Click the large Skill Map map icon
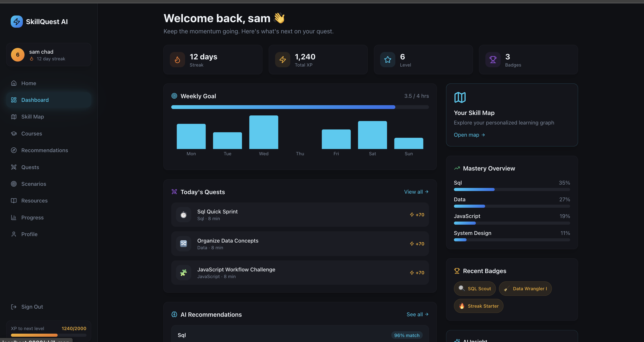 point(460,97)
